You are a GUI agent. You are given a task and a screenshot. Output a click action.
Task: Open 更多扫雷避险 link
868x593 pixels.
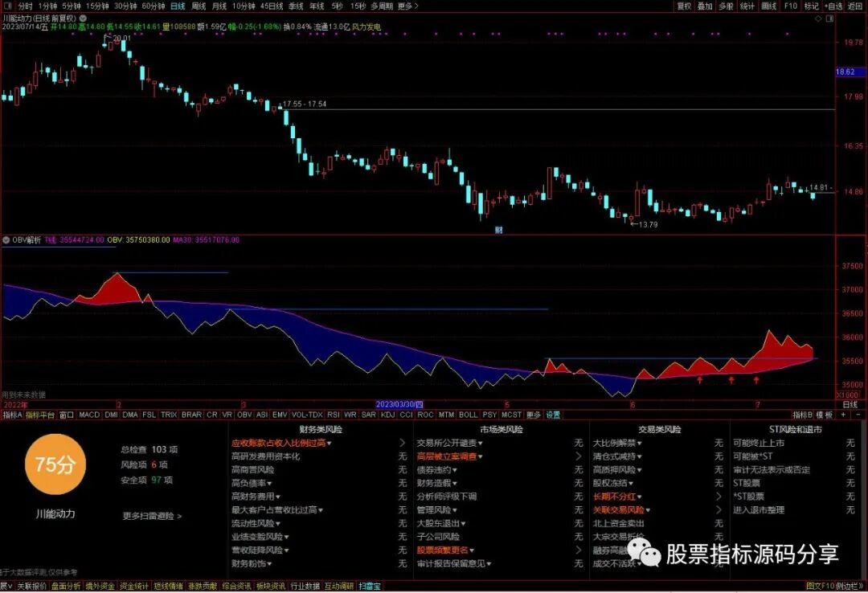tap(152, 516)
